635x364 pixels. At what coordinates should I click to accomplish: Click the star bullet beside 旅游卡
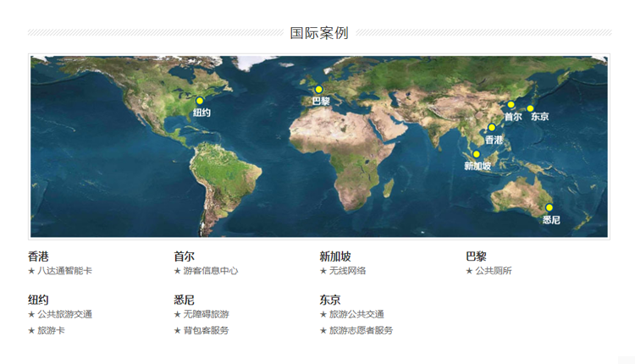click(31, 331)
